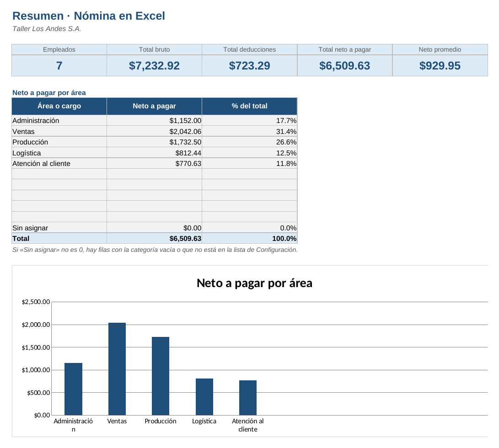The width and height of the screenshot is (499, 448).
Task: Click the Logística bar in the chart
Action: [204, 397]
